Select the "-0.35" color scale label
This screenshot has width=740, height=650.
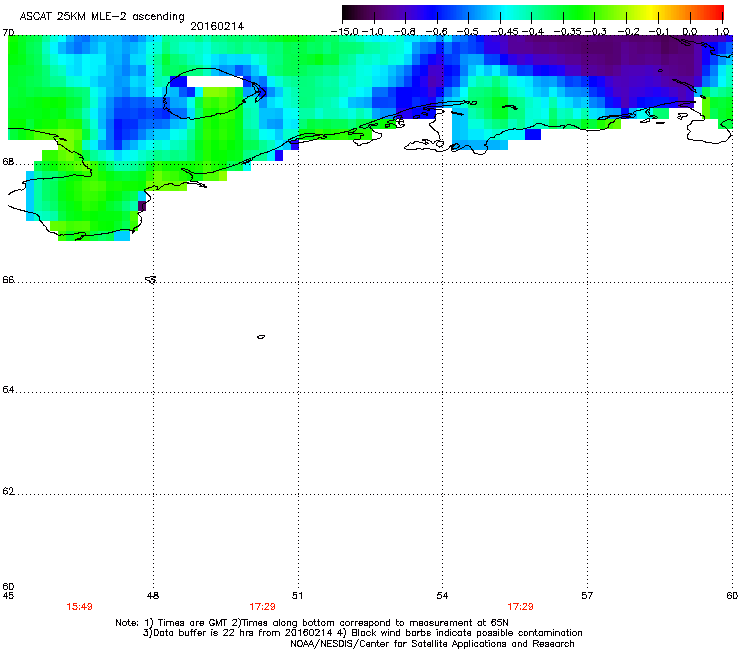pyautogui.click(x=568, y=32)
